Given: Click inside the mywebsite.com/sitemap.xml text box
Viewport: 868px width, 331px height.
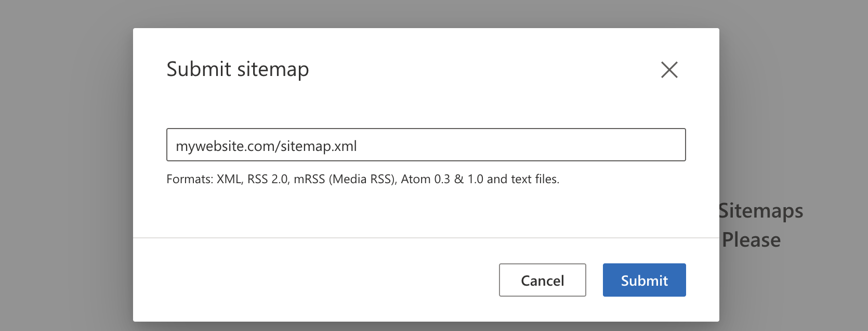Looking at the screenshot, I should (x=426, y=145).
